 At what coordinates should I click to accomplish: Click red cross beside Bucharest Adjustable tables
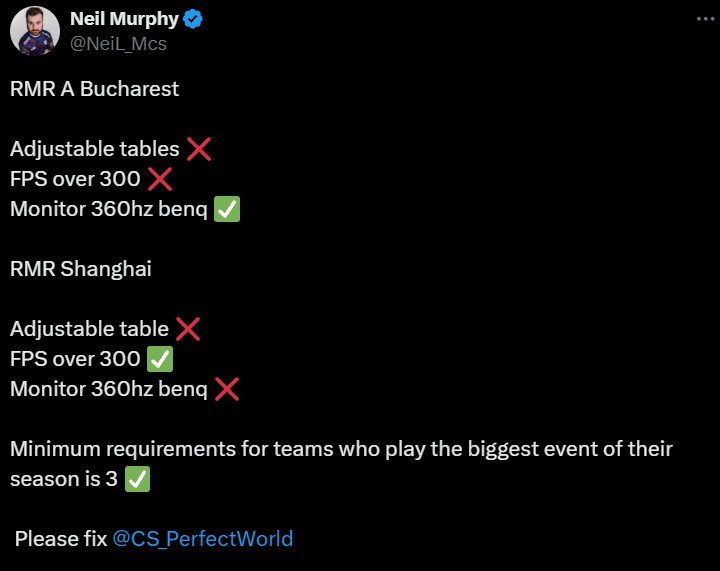pos(199,149)
